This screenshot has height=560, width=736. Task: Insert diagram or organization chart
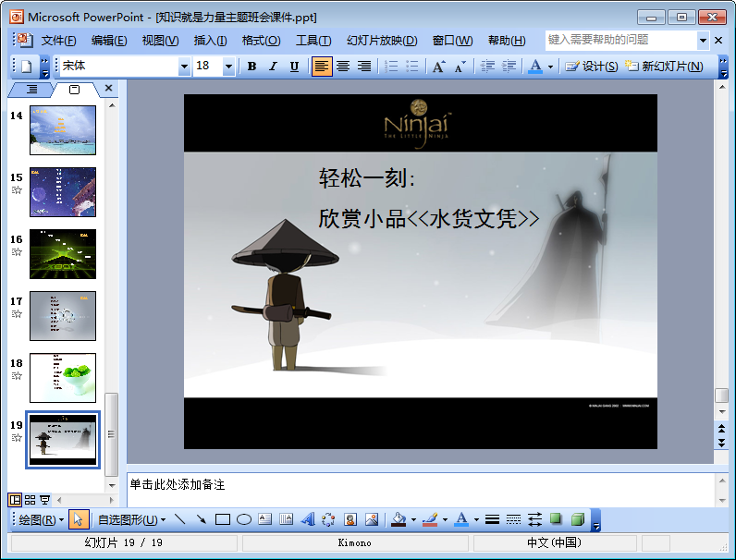tap(328, 519)
